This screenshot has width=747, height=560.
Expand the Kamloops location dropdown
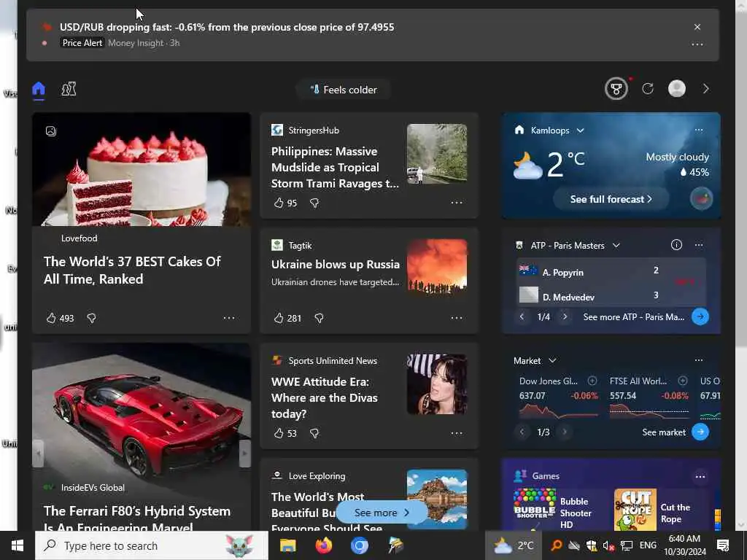pyautogui.click(x=580, y=131)
